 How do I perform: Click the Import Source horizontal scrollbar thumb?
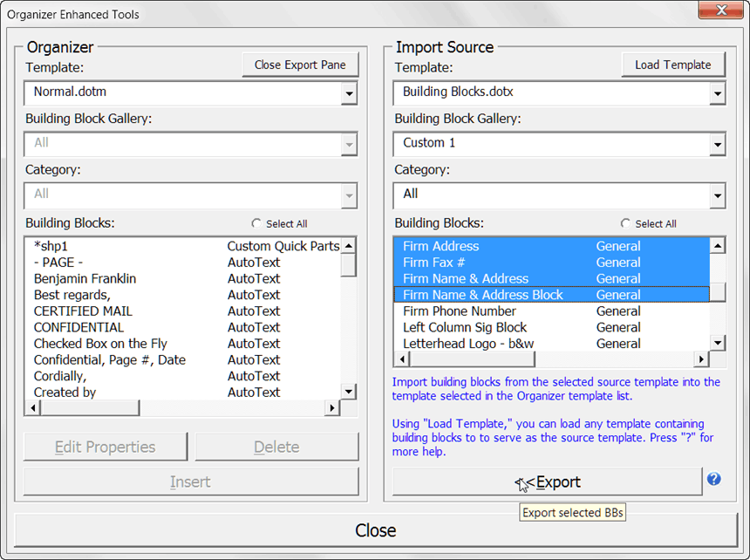point(472,359)
